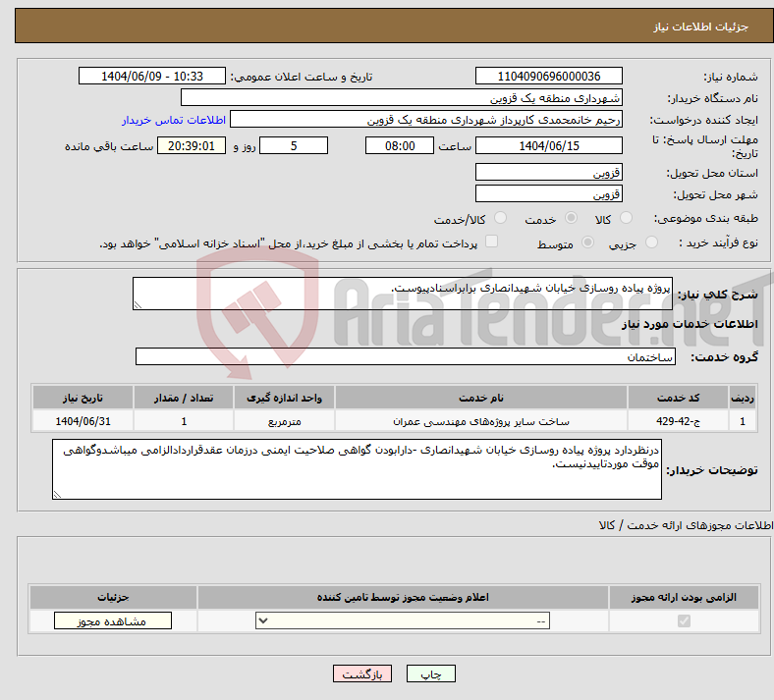Click the شهر محل تحویل field
The height and width of the screenshot is (700, 774).
pyautogui.click(x=549, y=193)
